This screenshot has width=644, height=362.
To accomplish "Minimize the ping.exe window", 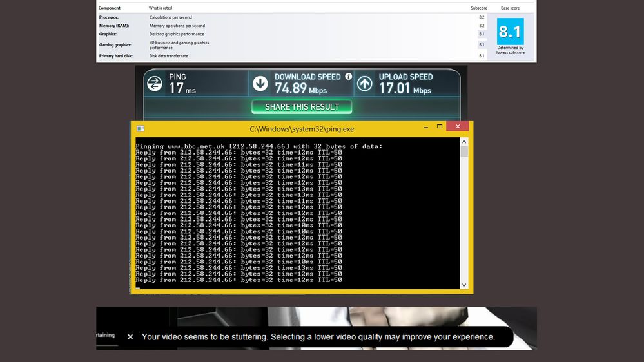I will (x=426, y=127).
